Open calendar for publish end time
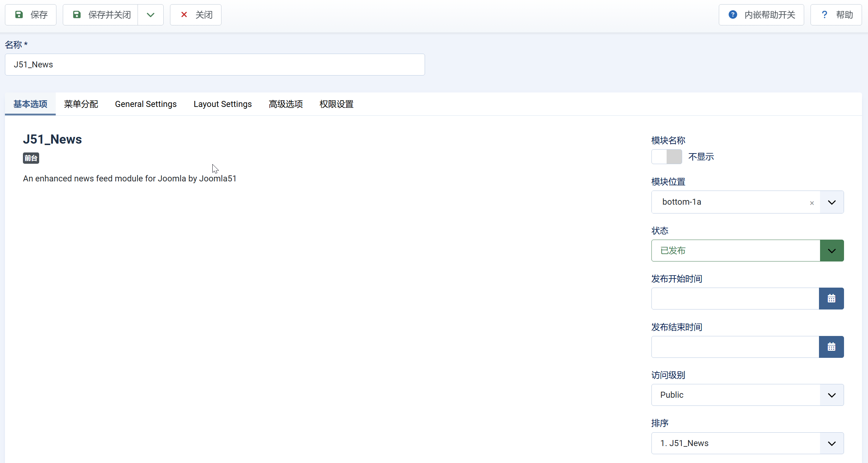The height and width of the screenshot is (463, 868). tap(831, 347)
